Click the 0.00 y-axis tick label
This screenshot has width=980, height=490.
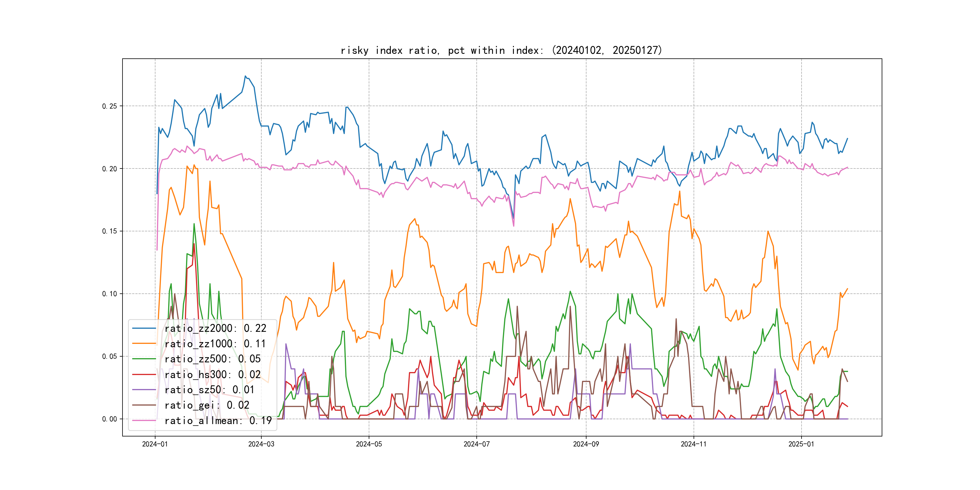tap(109, 419)
